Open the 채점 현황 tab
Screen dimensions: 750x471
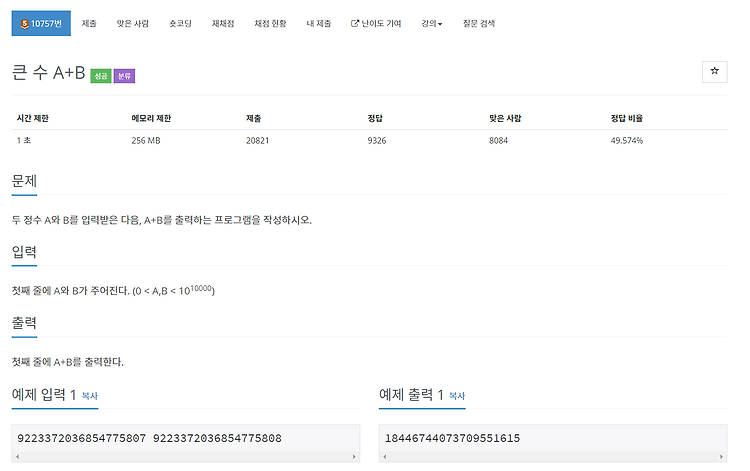pos(270,23)
